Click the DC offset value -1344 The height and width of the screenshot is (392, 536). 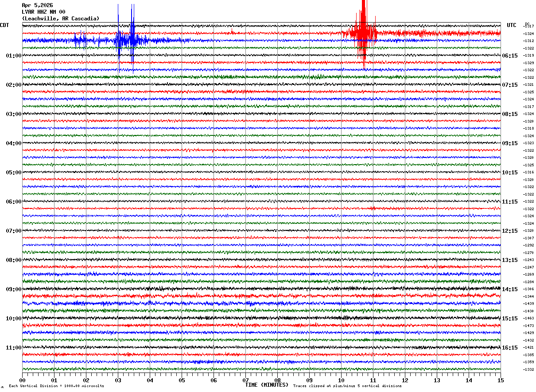point(528,296)
